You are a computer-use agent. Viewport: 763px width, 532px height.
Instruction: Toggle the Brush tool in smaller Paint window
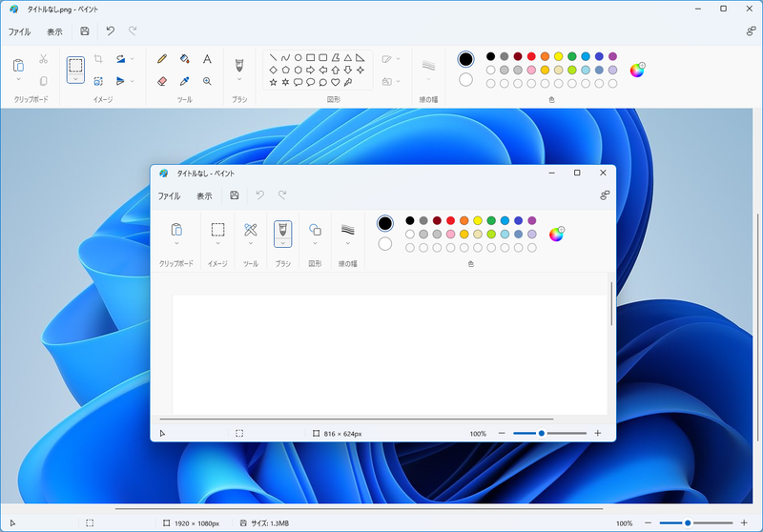pos(282,229)
